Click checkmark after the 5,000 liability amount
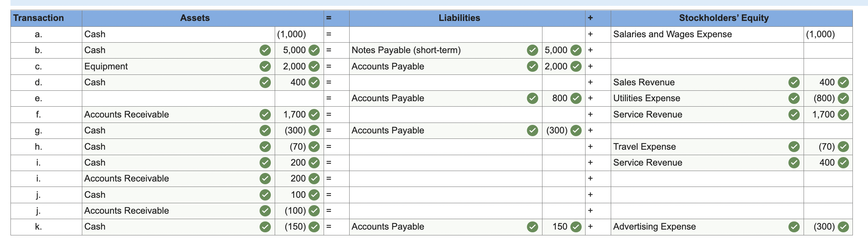This screenshot has width=868, height=242. [576, 50]
